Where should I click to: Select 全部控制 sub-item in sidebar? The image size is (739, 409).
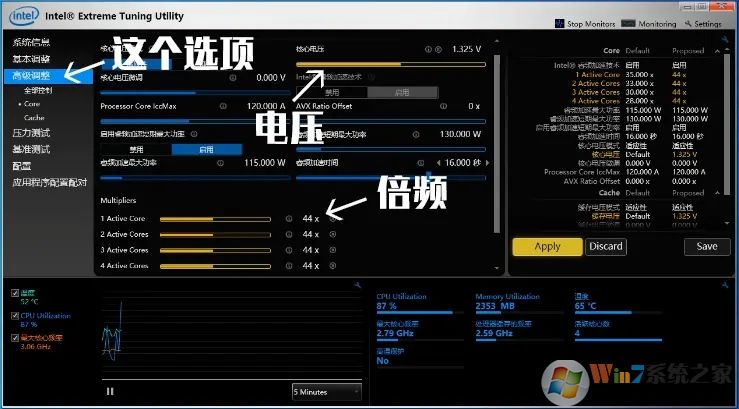[38, 90]
